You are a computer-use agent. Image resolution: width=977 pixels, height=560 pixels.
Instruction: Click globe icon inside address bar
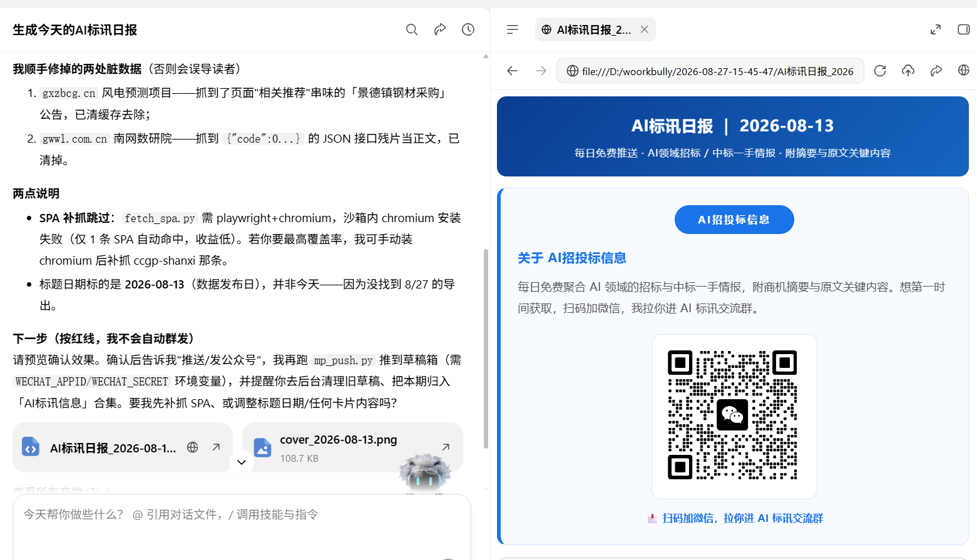coord(573,71)
